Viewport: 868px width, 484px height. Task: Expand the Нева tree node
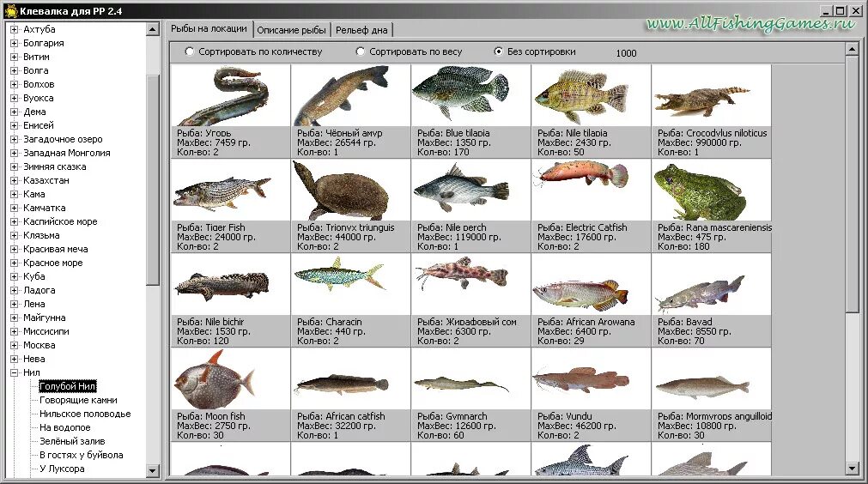15,359
